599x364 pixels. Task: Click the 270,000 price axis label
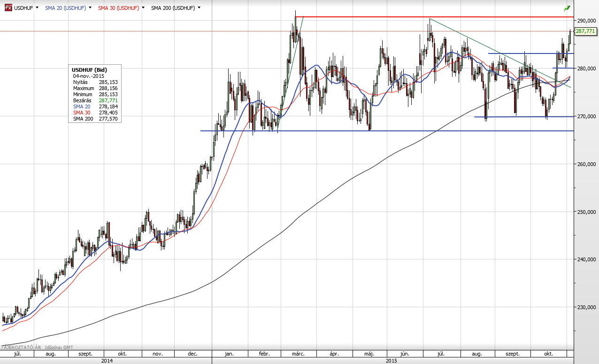pyautogui.click(x=587, y=116)
